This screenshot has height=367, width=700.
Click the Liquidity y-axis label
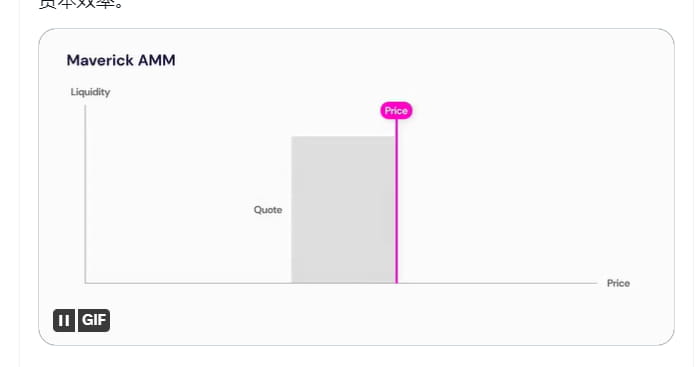[90, 92]
